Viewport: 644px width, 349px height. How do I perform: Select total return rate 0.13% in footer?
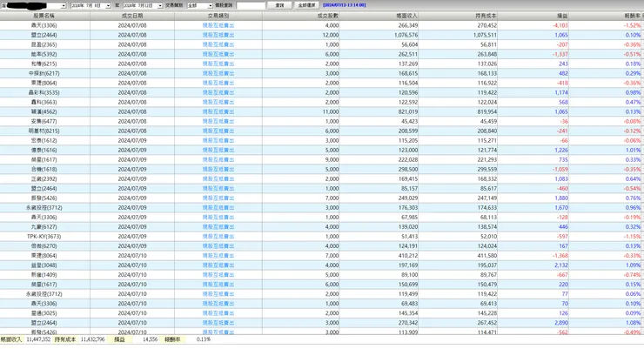(x=204, y=339)
